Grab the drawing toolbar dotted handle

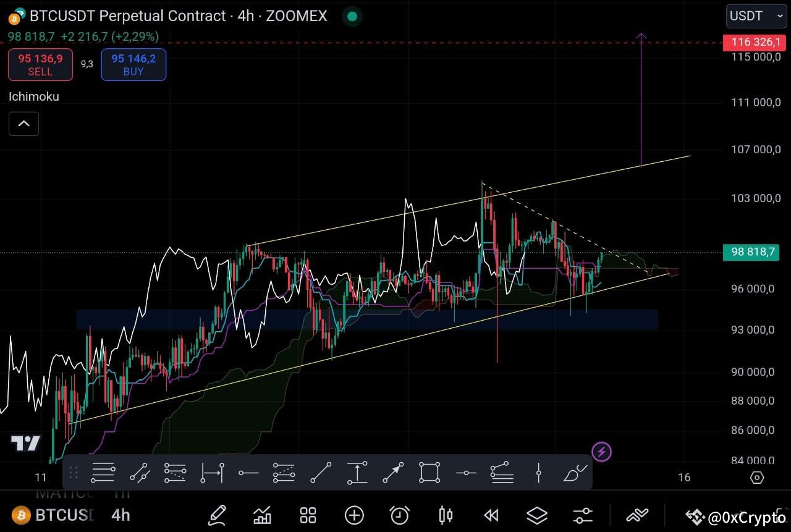tap(73, 473)
